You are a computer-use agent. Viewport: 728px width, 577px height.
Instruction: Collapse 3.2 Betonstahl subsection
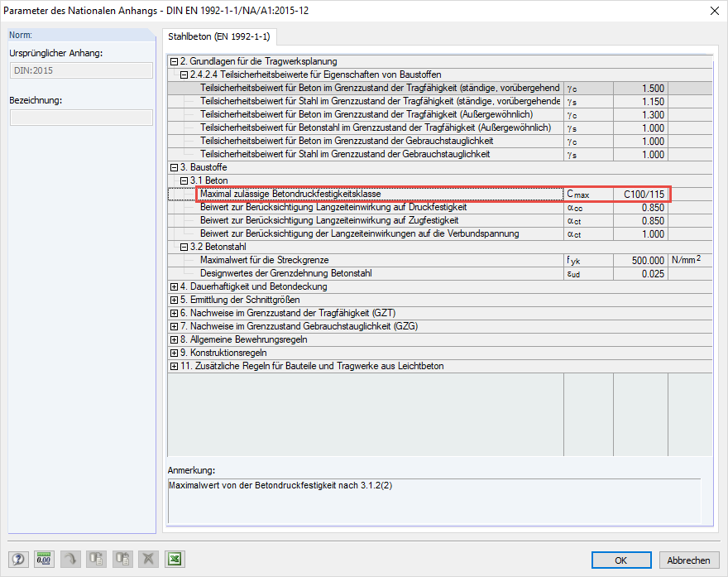[x=184, y=248]
